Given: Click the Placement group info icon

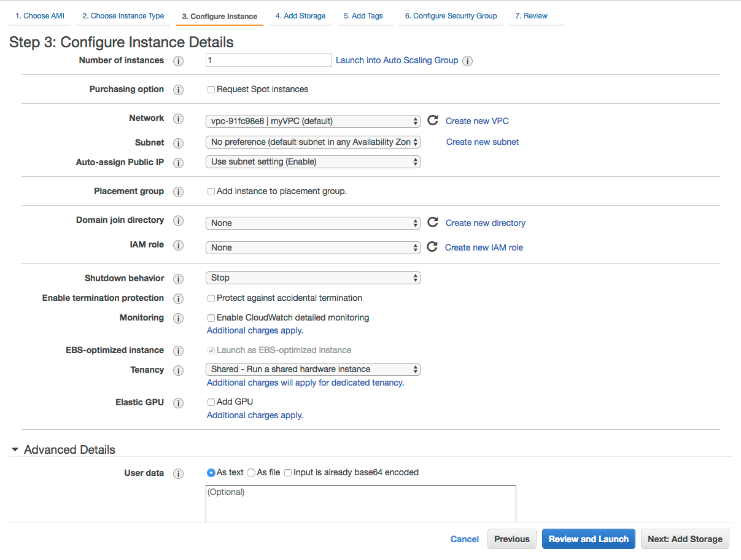Looking at the screenshot, I should pos(179,192).
